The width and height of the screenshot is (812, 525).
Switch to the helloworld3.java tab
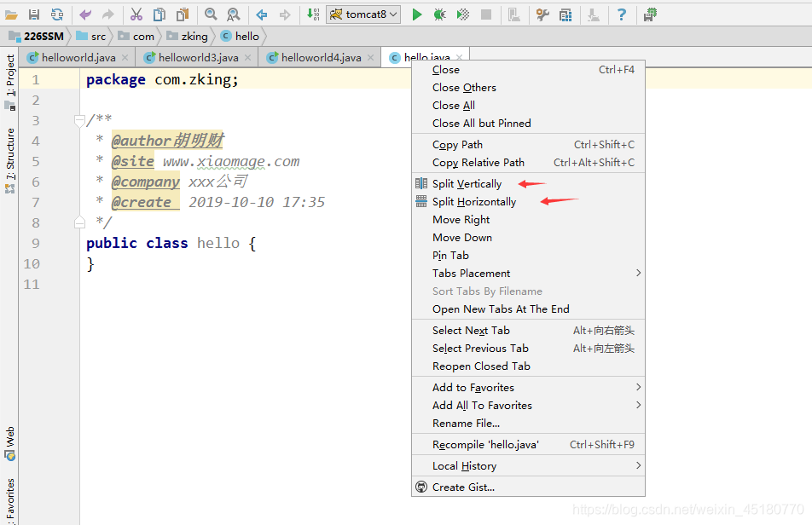coord(199,57)
